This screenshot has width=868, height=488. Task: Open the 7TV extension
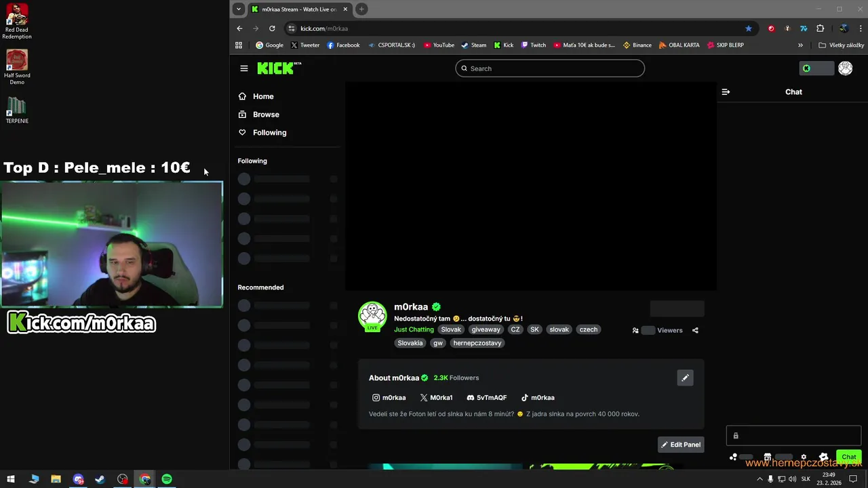tap(804, 28)
